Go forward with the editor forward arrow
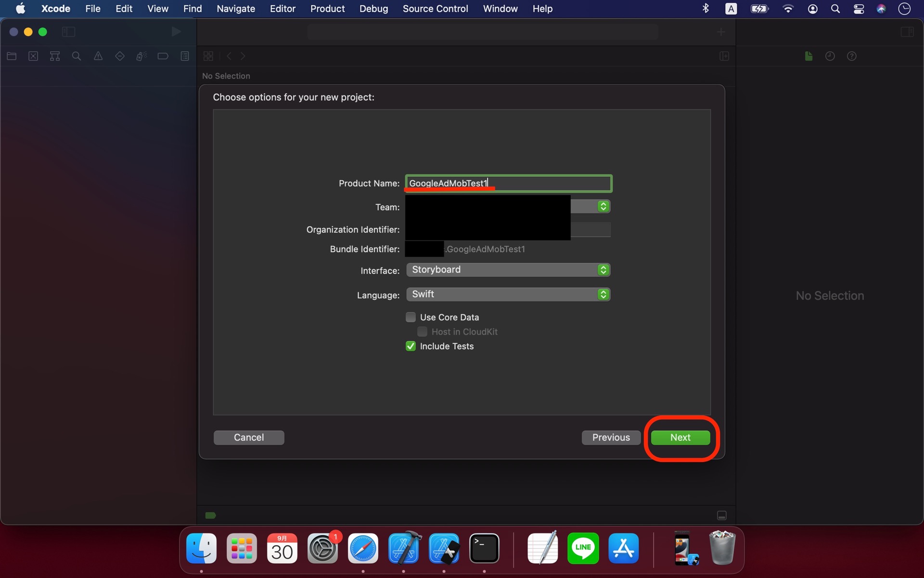 (243, 56)
